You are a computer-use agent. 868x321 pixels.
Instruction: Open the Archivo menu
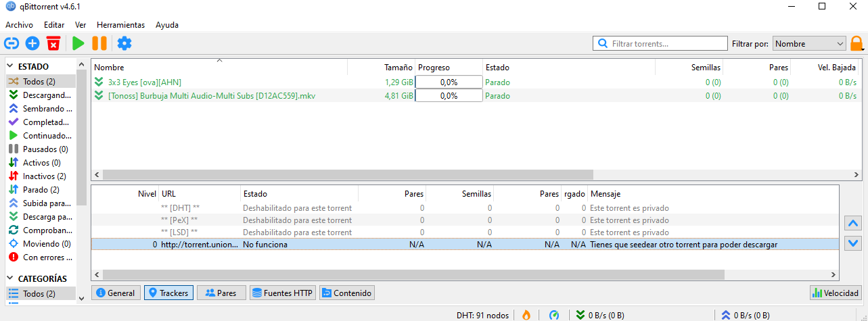coord(19,25)
